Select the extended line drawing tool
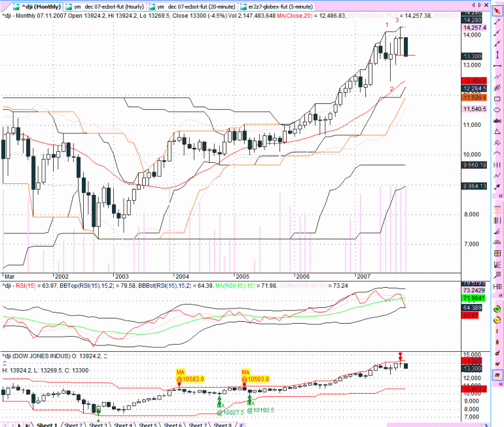Screen dimensions: 504x427 tap(497, 44)
